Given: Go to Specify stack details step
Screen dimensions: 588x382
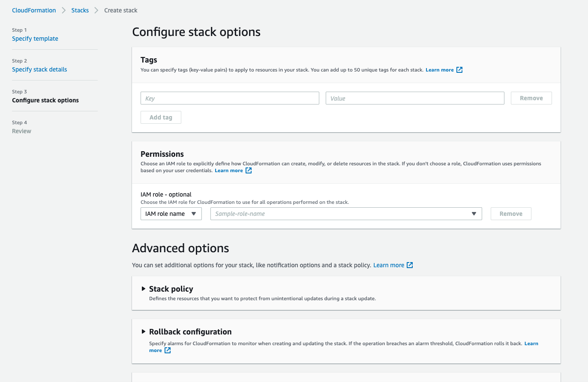Looking at the screenshot, I should click(39, 69).
